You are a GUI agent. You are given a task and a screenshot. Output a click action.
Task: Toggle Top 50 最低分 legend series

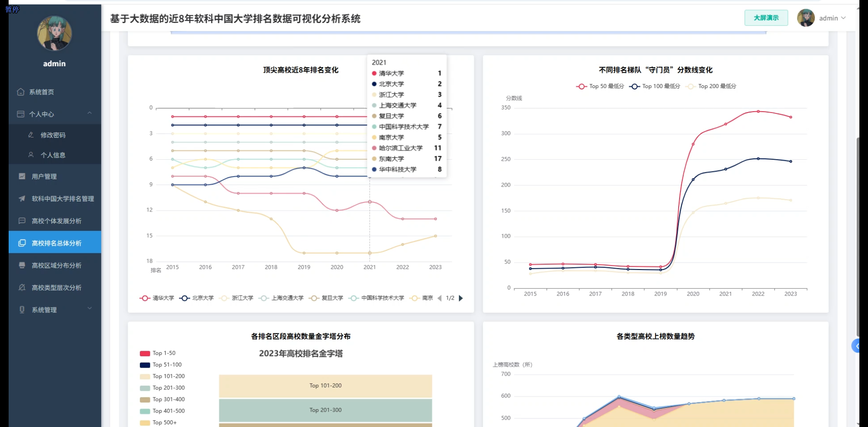[600, 86]
